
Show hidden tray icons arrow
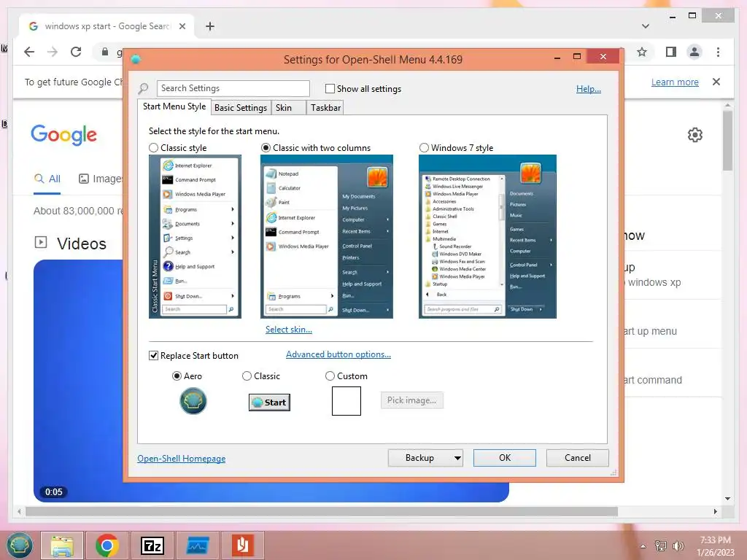pos(643,546)
